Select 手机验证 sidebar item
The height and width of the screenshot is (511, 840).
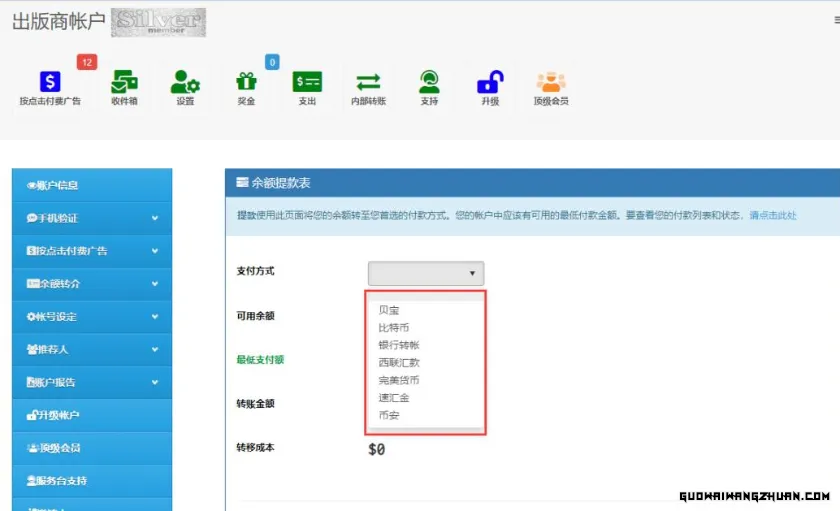(x=92, y=218)
